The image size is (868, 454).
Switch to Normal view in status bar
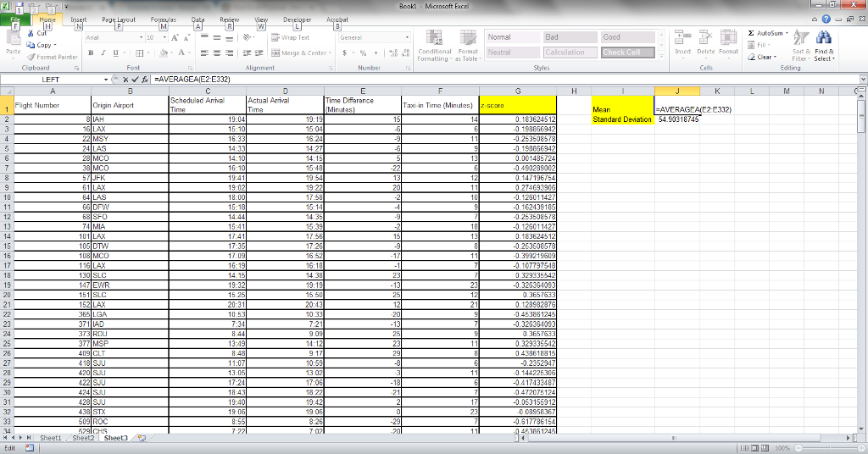pyautogui.click(x=744, y=448)
